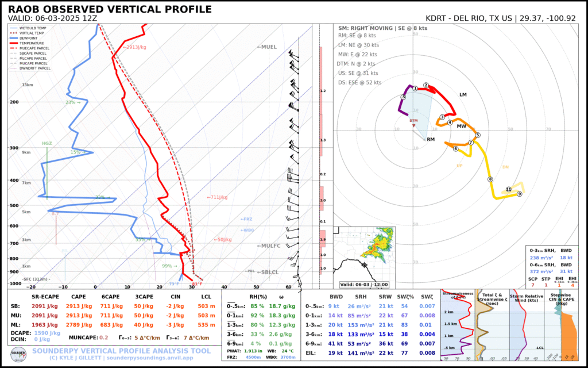Click the MUEL equilibrium level arrow
Image resolution: width=588 pixels, height=368 pixels.
coord(266,47)
